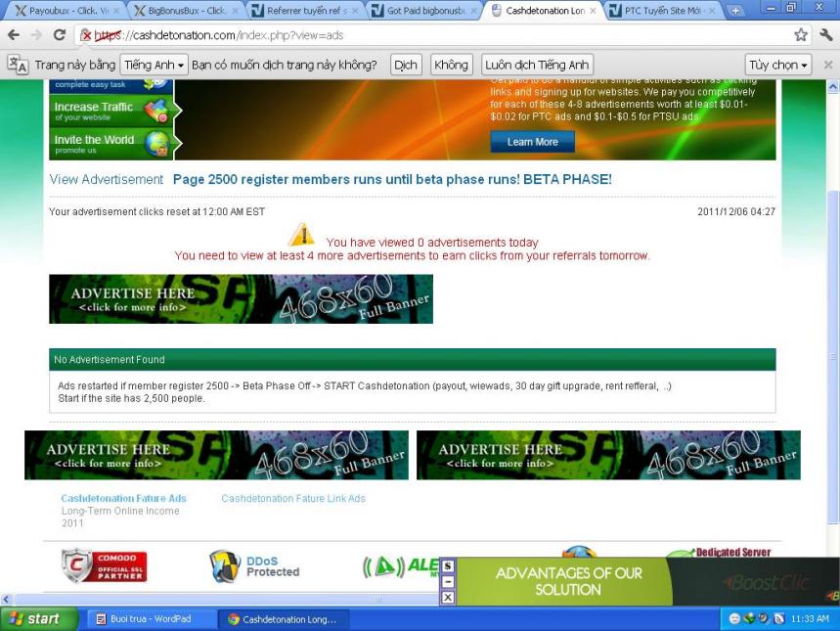Click vertical scrollbar up arrow

(x=833, y=86)
